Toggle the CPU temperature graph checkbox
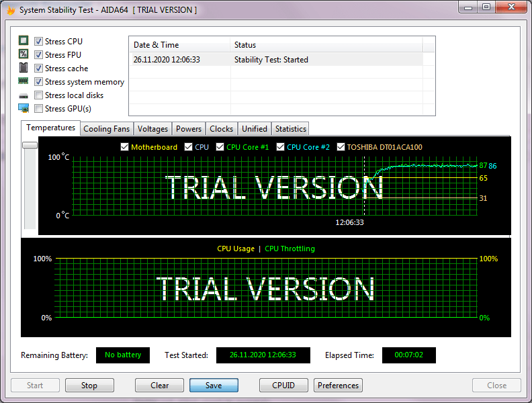Screen dimensions: 532x403 [x=188, y=147]
